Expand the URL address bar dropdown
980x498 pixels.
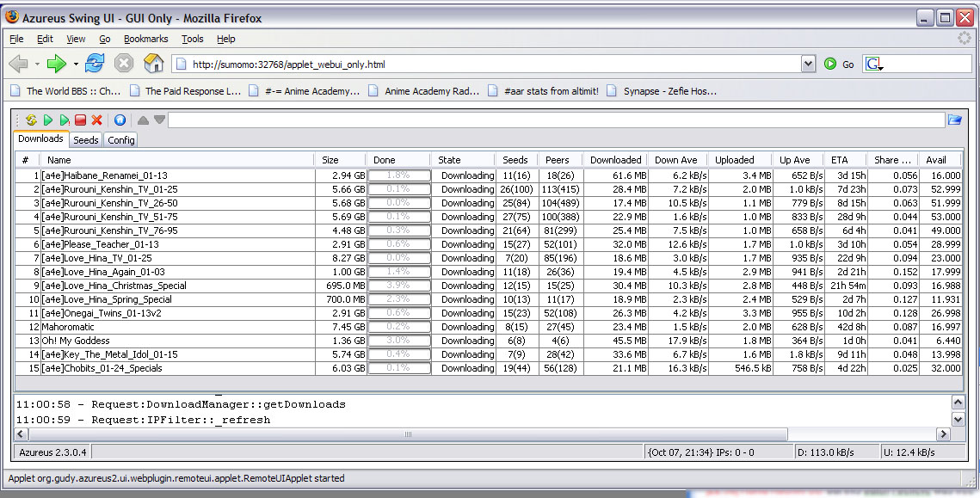[807, 64]
